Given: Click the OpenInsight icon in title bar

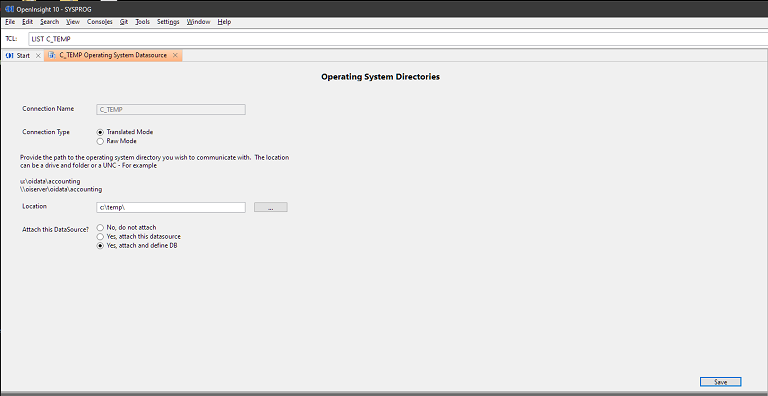Looking at the screenshot, I should [9, 9].
